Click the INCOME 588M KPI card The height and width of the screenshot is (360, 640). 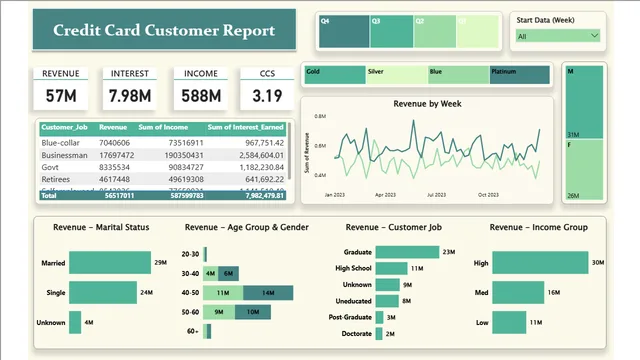pyautogui.click(x=200, y=89)
